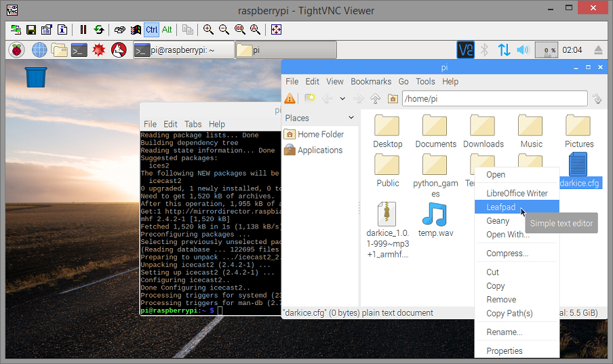Screen dimensions: 613x364
Task: Click the TightVNC new connection icon
Action: (16, 30)
